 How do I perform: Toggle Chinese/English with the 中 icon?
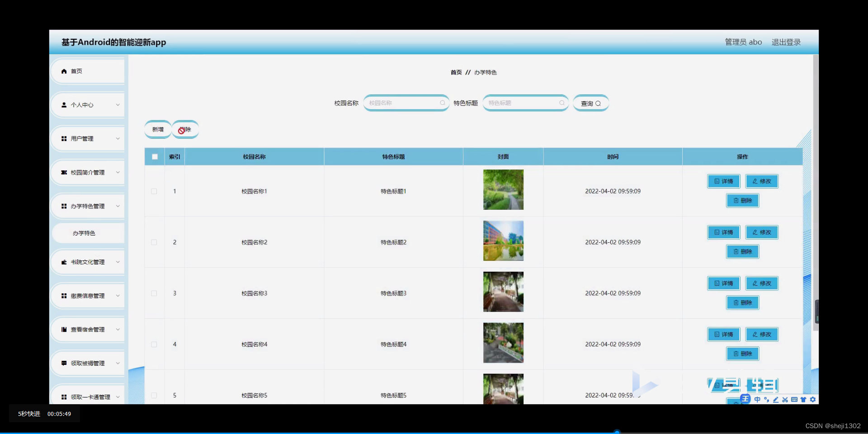click(758, 400)
